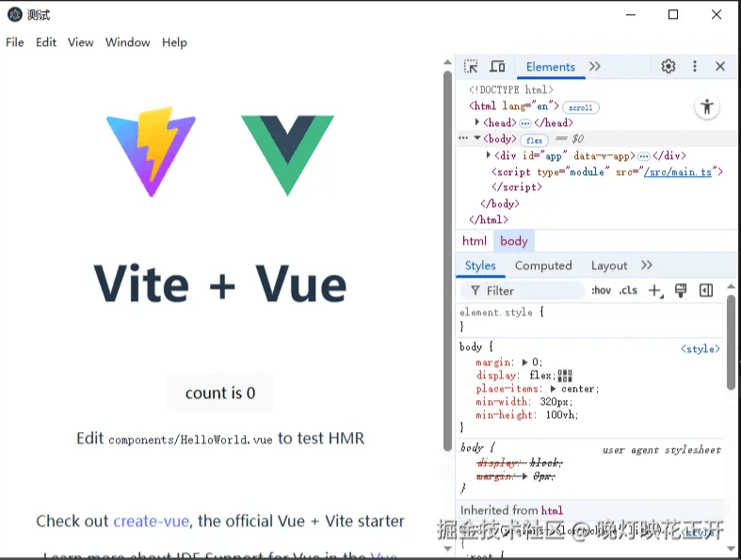Viewport: 741px width, 560px height.
Task: Click the min-height 100vh value
Action: point(561,415)
